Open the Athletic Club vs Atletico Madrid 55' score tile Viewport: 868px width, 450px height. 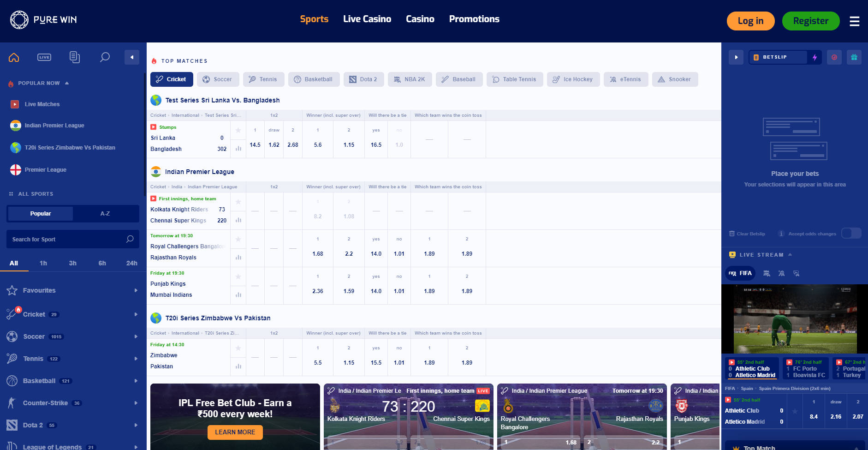[x=752, y=368]
